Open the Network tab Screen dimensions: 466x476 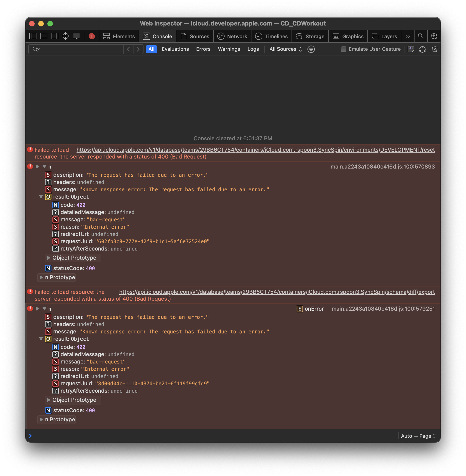(232, 36)
